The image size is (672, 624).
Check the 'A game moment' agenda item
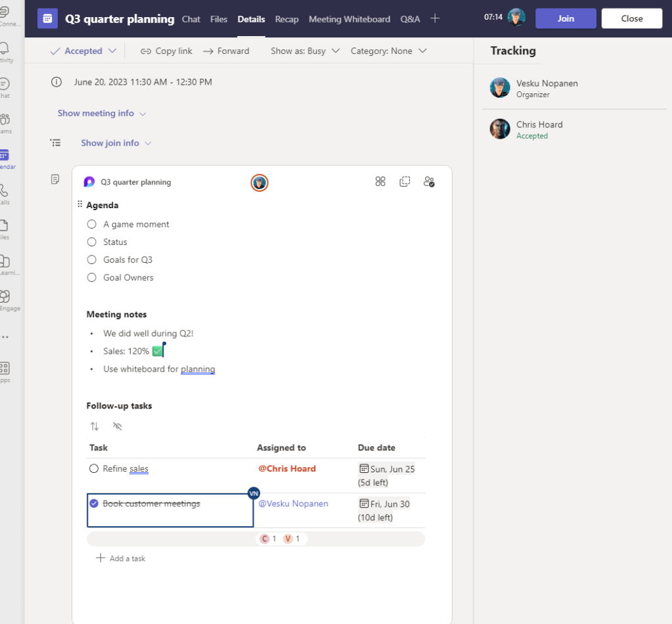92,224
